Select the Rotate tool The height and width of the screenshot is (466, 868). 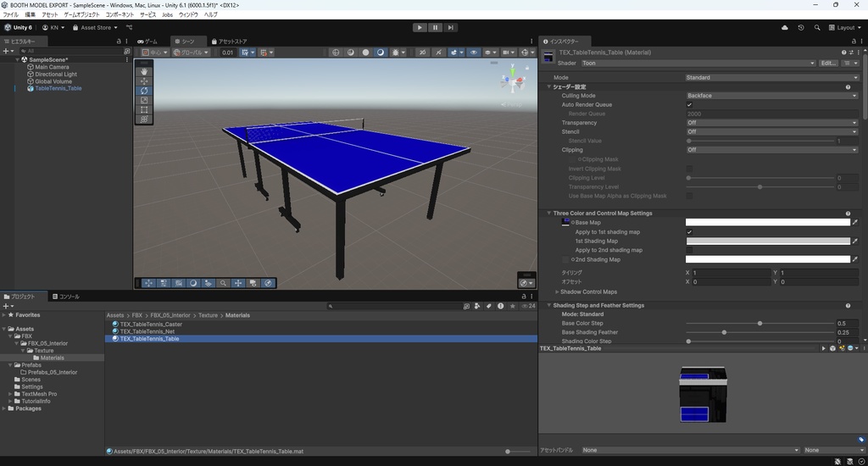coord(144,91)
